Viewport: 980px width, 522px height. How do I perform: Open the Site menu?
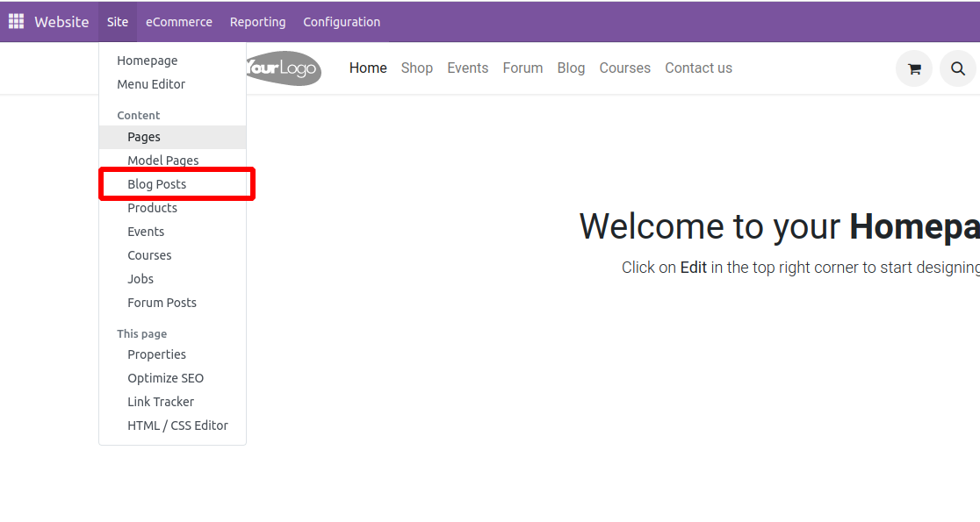pos(118,22)
